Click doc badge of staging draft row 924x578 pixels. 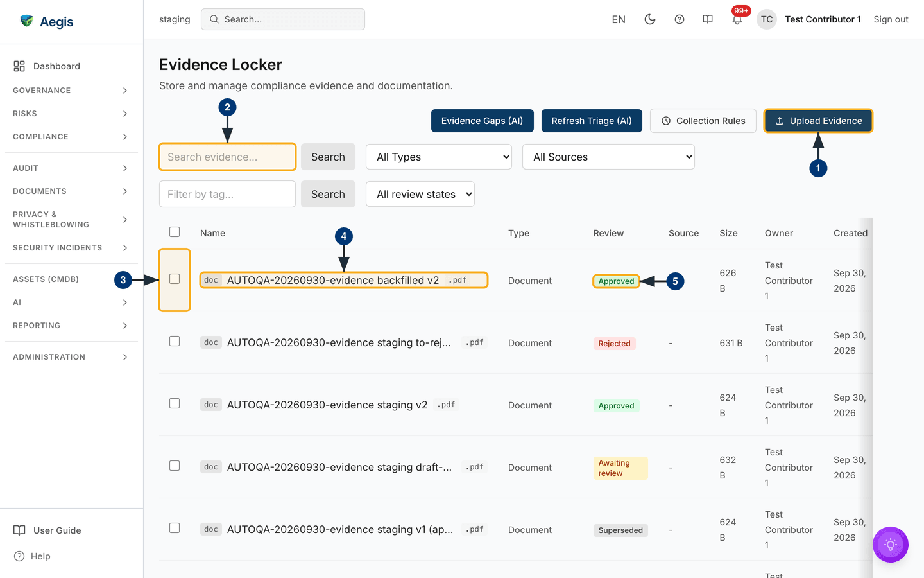(211, 467)
